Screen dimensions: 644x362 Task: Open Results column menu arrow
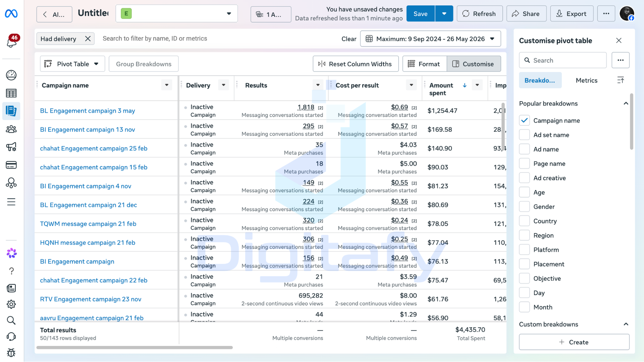click(318, 85)
